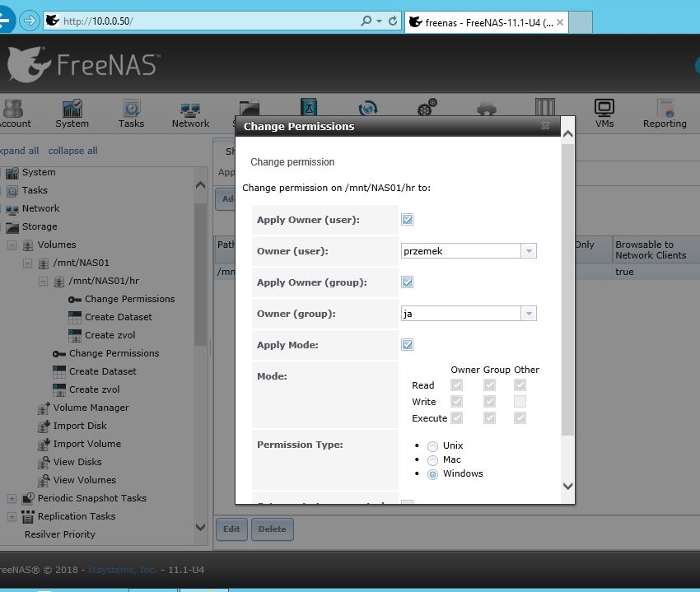
Task: Open the System toolbar icon
Action: pos(72,114)
